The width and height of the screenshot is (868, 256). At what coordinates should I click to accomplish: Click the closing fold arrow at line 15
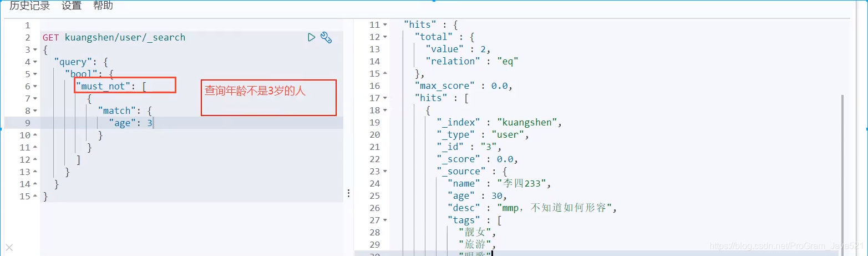pyautogui.click(x=35, y=197)
